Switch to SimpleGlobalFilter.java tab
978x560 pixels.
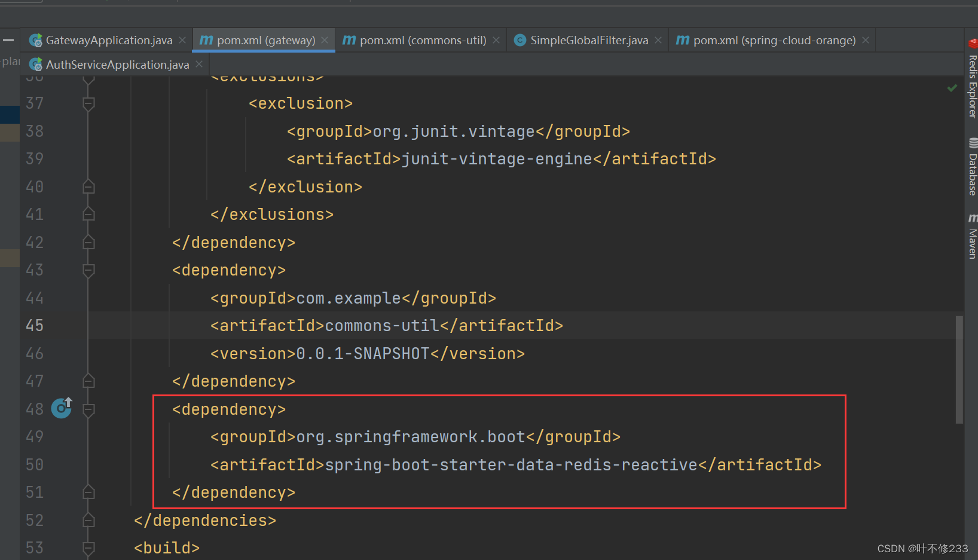pyautogui.click(x=589, y=41)
